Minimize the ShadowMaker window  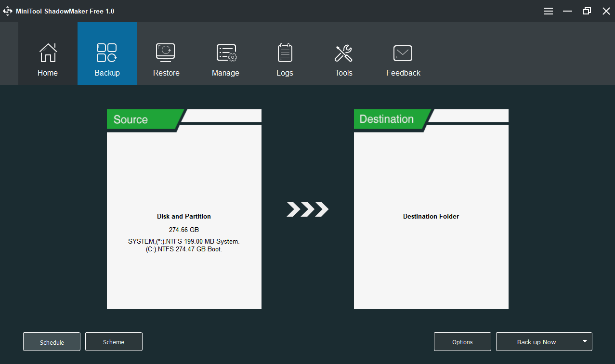pyautogui.click(x=568, y=11)
